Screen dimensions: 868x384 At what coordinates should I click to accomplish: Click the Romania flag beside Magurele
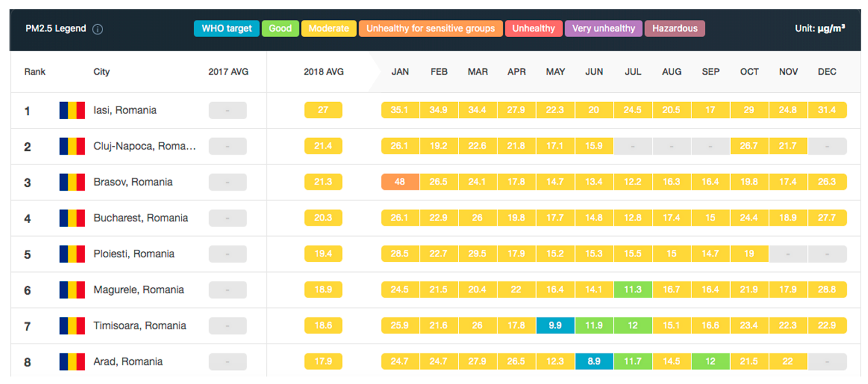[x=72, y=290]
